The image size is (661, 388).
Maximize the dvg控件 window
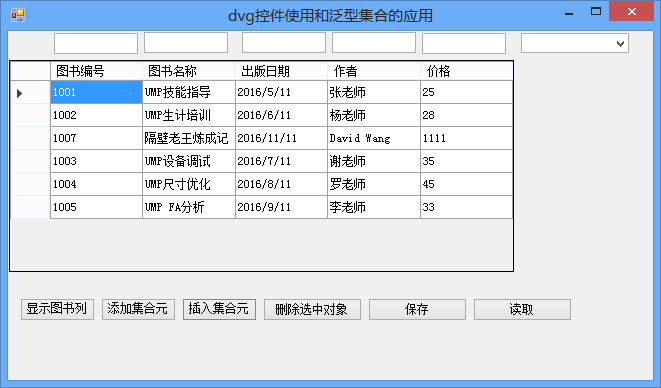tap(596, 12)
